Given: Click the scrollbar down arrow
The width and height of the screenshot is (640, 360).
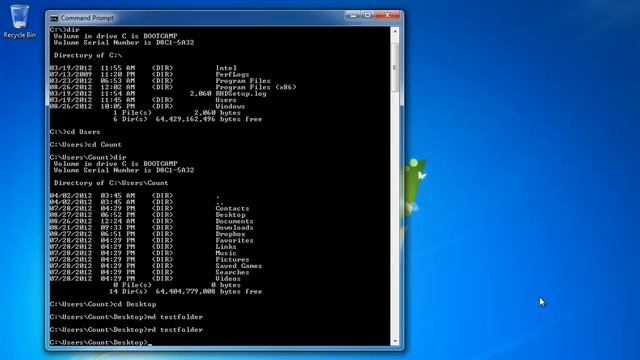Looking at the screenshot, I should (395, 341).
